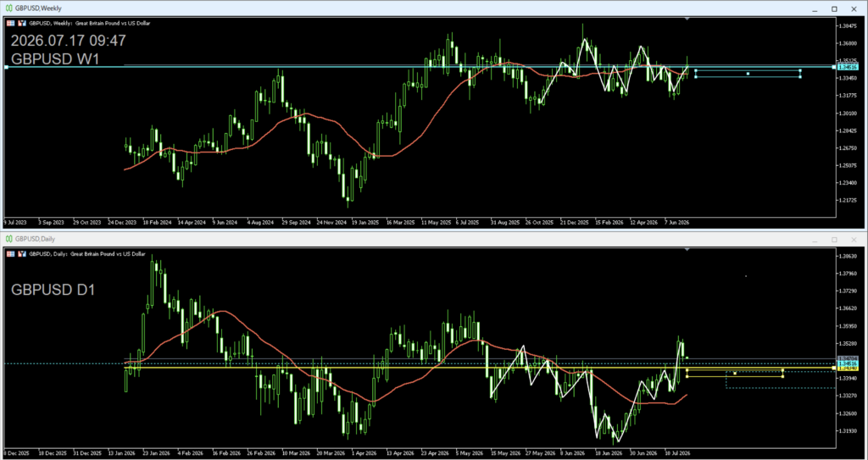Click the red-blue trade panel icon in Daily chart
The width and height of the screenshot is (868, 460).
tap(21, 254)
